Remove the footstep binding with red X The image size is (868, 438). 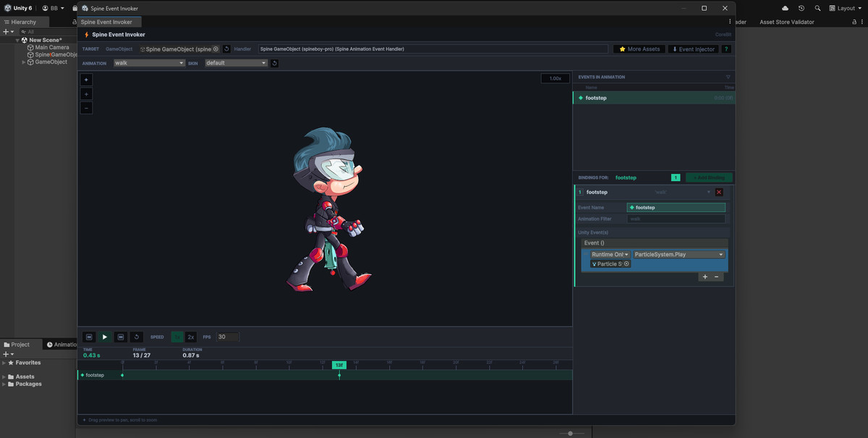click(719, 192)
